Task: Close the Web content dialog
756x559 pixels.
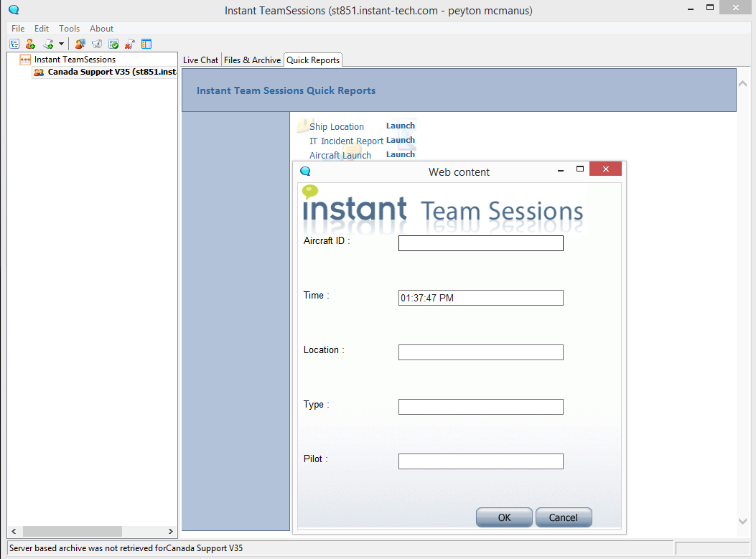Action: click(x=605, y=169)
